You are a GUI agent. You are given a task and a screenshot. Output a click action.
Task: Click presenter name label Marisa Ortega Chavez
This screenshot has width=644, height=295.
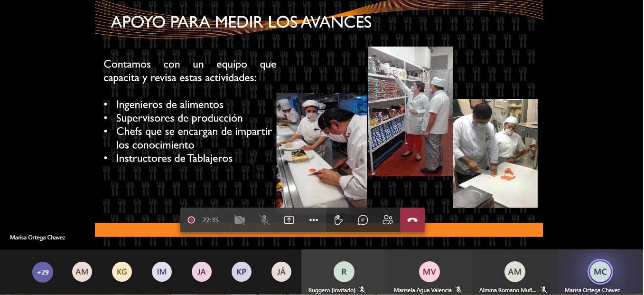coord(37,238)
